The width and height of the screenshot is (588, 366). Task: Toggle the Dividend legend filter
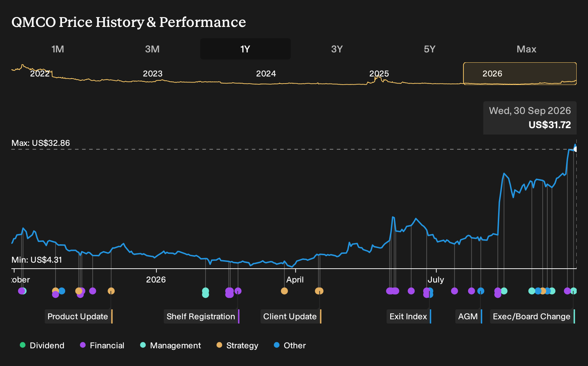(x=42, y=345)
